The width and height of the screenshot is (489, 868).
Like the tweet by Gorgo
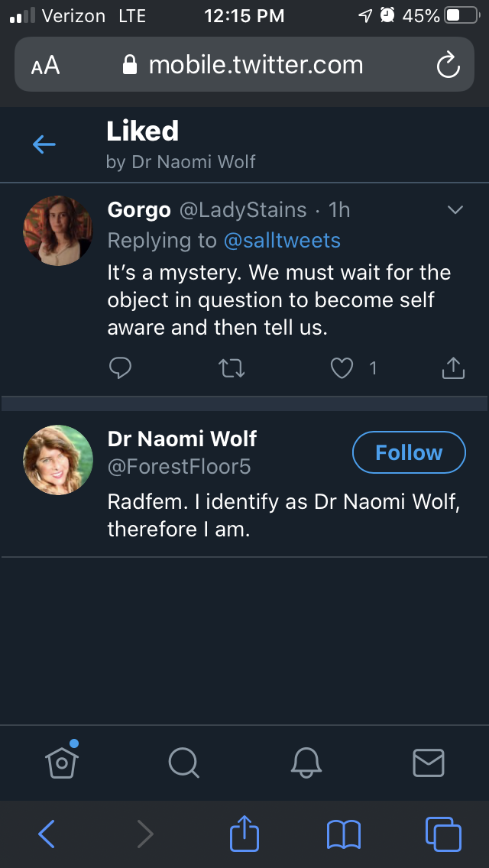coord(342,368)
